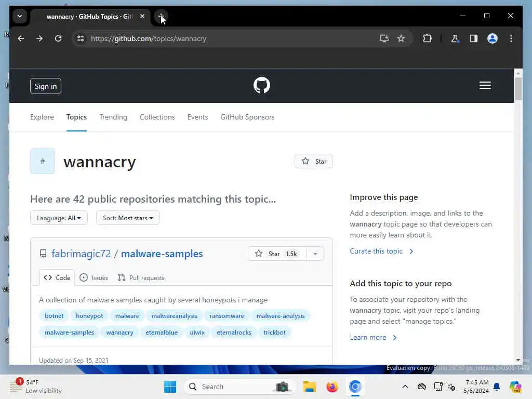Open Chrome Labs flask icon
This screenshot has width=532, height=399.
[x=455, y=38]
